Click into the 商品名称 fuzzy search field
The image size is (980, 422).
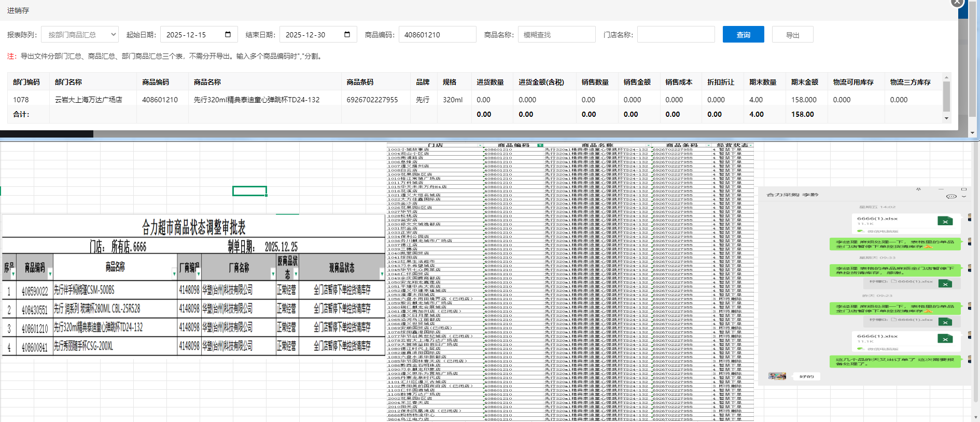click(x=556, y=35)
